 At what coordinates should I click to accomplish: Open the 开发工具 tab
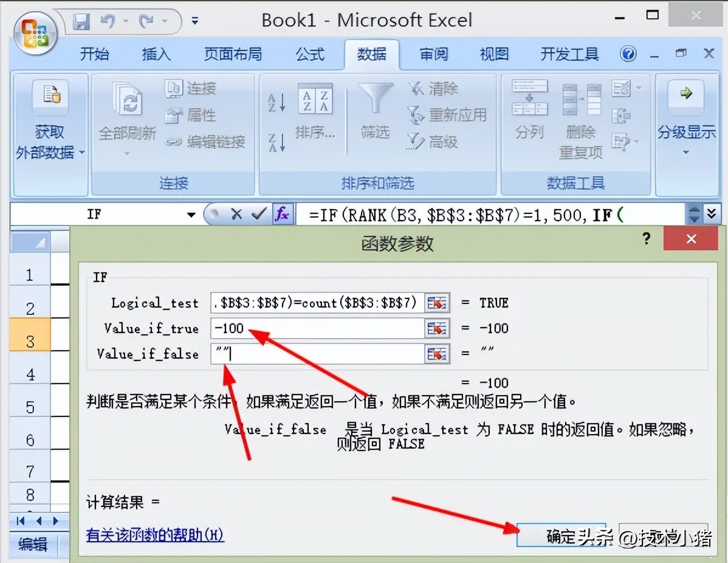point(569,54)
